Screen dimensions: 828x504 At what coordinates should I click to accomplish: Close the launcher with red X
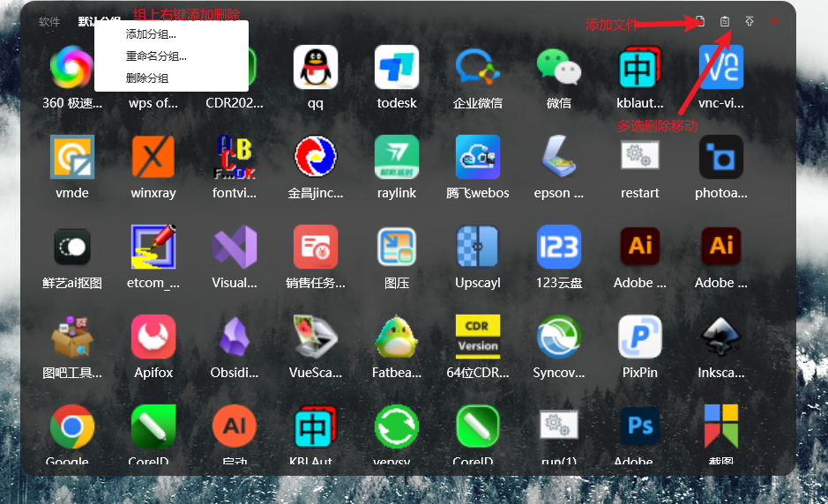[774, 21]
